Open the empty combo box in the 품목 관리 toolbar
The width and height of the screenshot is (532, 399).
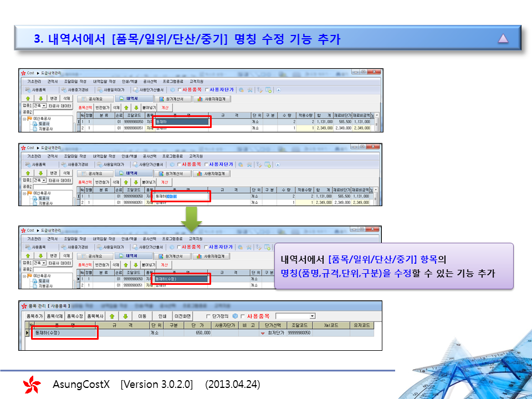[x=312, y=315]
